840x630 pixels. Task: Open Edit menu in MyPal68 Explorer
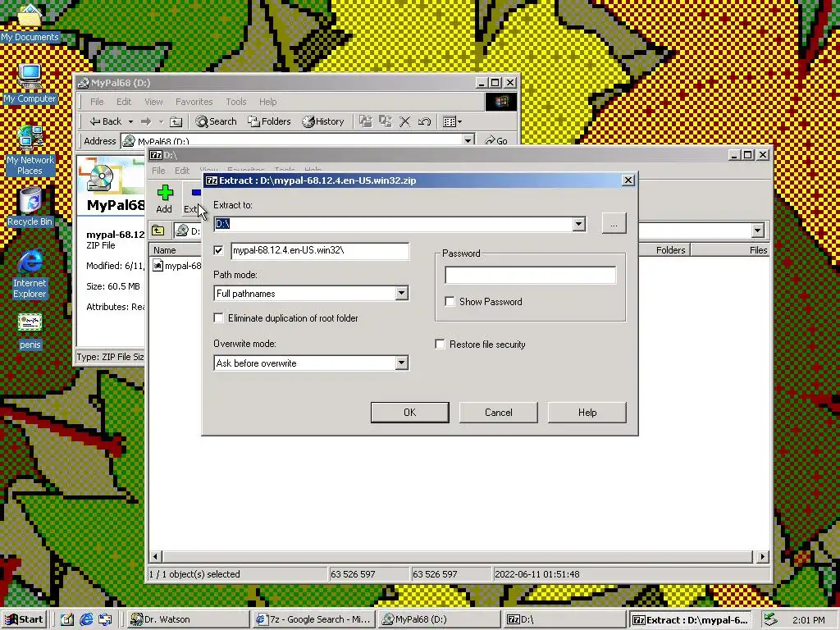124,102
